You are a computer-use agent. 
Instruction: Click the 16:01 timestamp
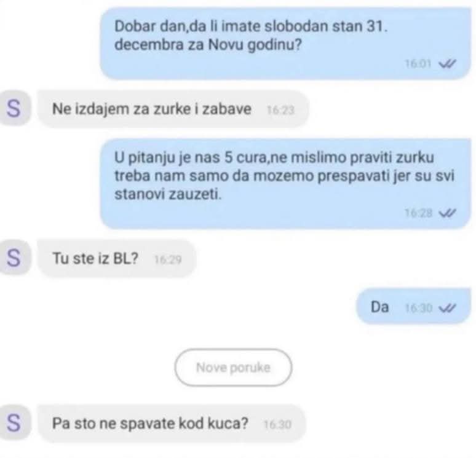pyautogui.click(x=418, y=64)
